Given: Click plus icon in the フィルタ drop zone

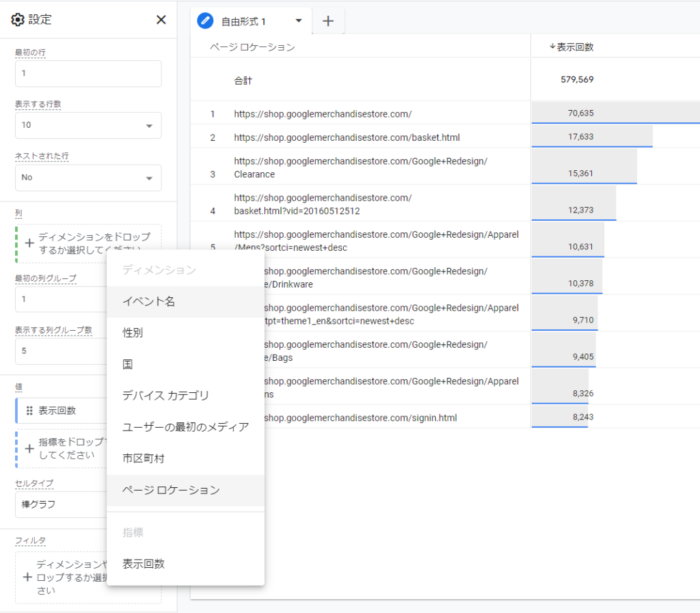Looking at the screenshot, I should 27,577.
